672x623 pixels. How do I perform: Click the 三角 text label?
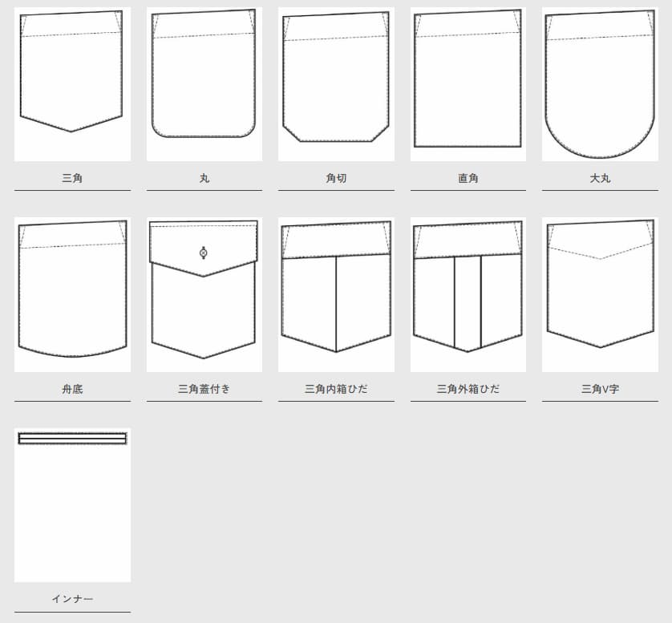[x=72, y=178]
